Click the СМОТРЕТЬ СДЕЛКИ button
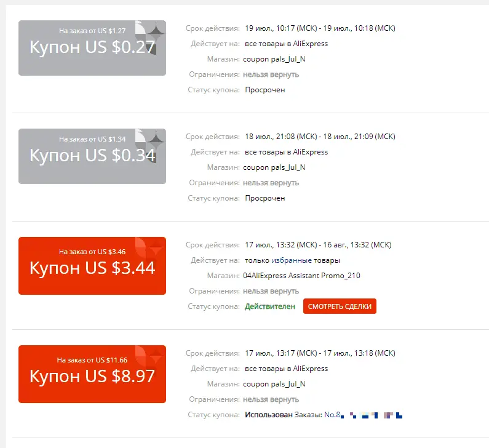Image resolution: width=489 pixels, height=448 pixels. 340,306
